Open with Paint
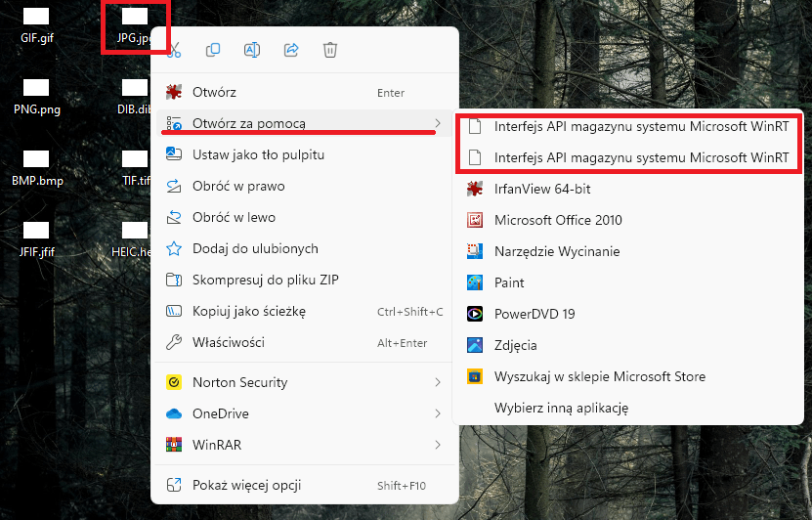This screenshot has width=812, height=520. pos(628,282)
